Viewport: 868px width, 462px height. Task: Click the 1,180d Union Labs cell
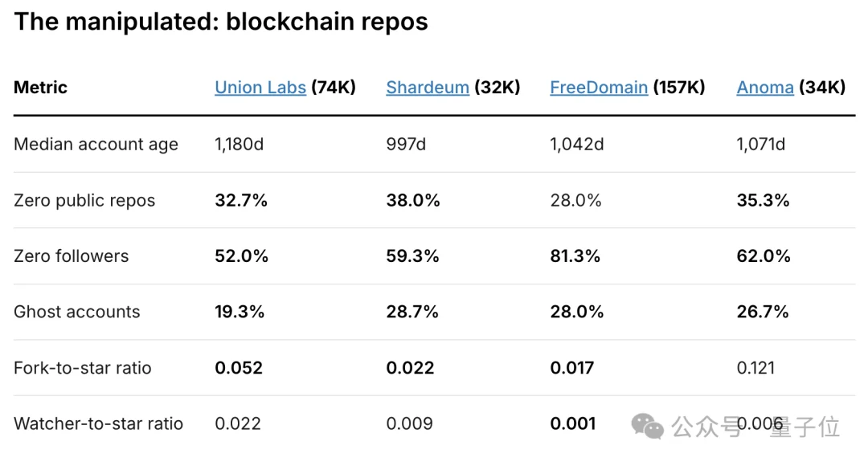(x=240, y=145)
